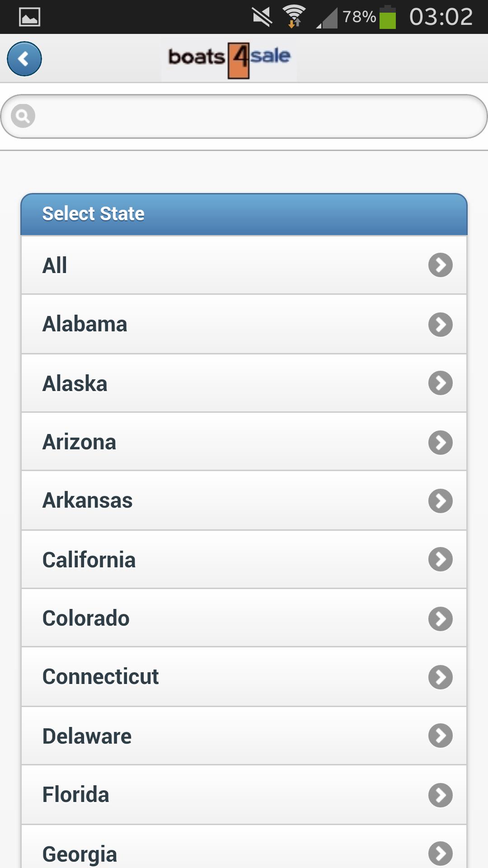Image resolution: width=488 pixels, height=868 pixels.
Task: Click the boats4sale logo
Action: point(229,59)
